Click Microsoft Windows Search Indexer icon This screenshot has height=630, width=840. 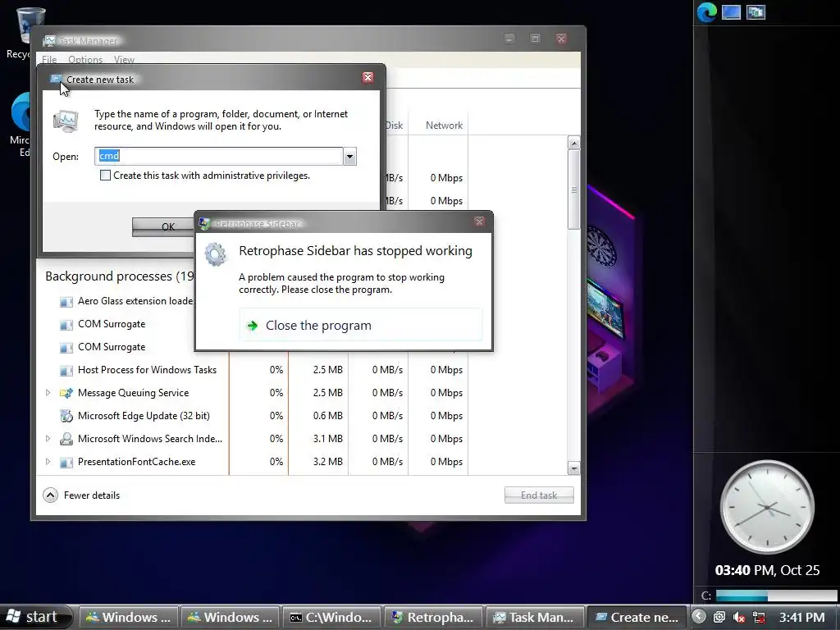[66, 439]
